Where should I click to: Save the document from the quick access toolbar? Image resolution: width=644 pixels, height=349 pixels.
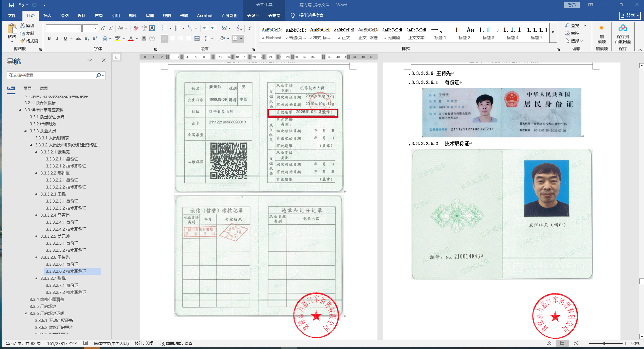12,5
